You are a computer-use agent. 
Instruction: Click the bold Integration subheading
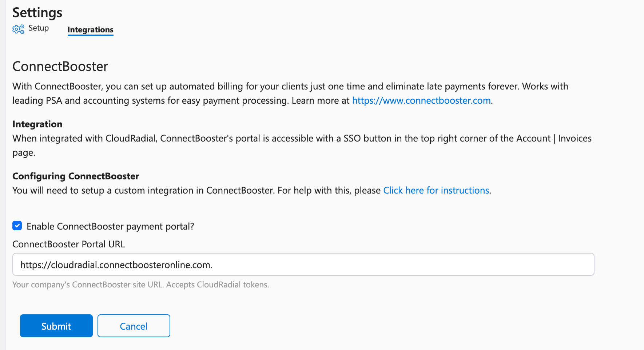tap(37, 124)
